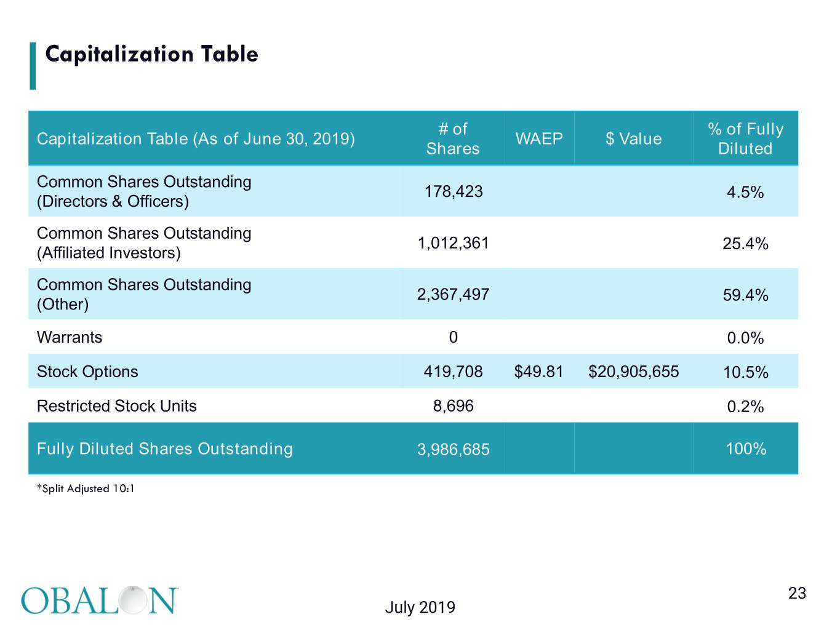Click the Restricted Stock Units label

pyautogui.click(x=117, y=406)
